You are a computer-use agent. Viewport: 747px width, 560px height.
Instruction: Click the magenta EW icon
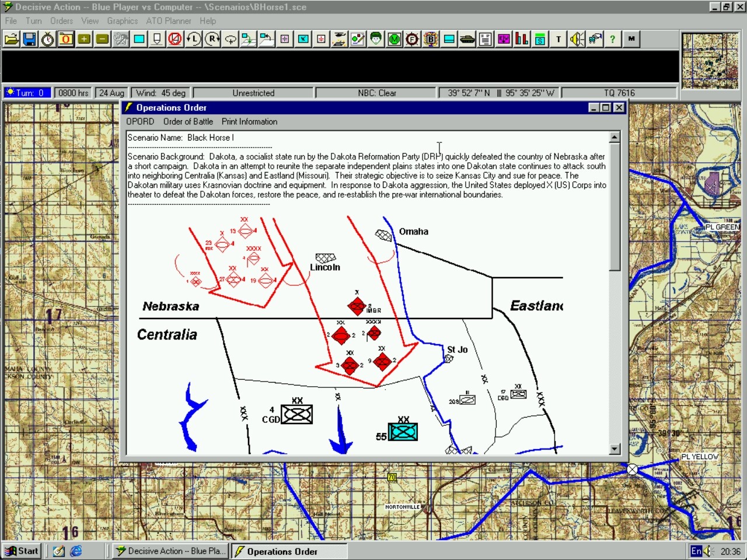504,39
